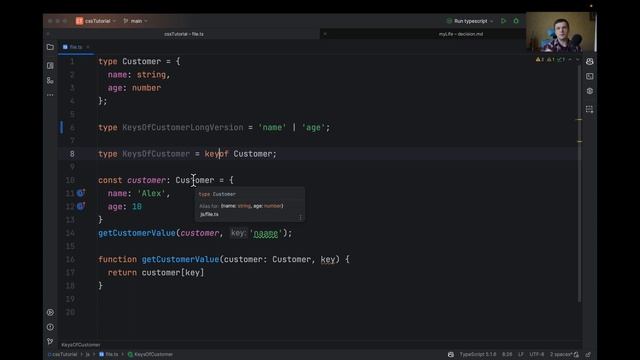
Task: Open the AI Assistant icon in the right sidebar
Action: pos(589,62)
